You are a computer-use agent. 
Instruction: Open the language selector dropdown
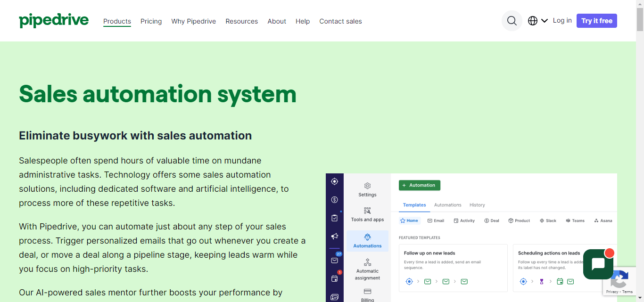(537, 20)
